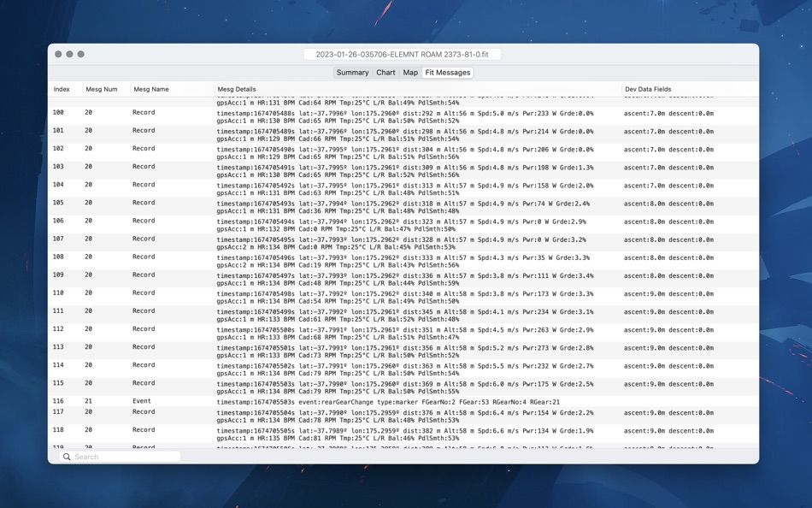Image resolution: width=812 pixels, height=508 pixels.
Task: Switch to the Summary tab
Action: [x=353, y=73]
